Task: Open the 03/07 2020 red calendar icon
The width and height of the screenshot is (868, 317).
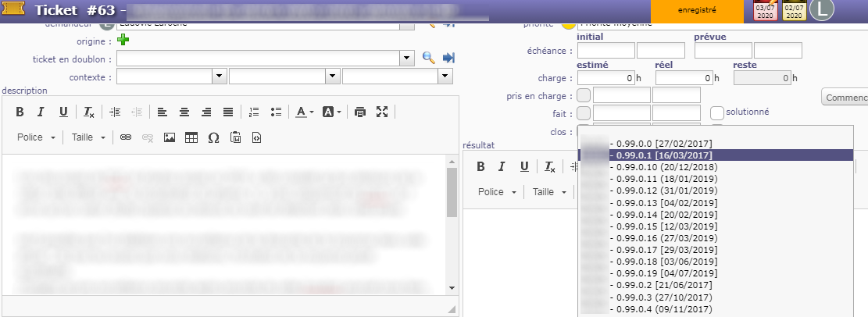Action: (x=766, y=10)
